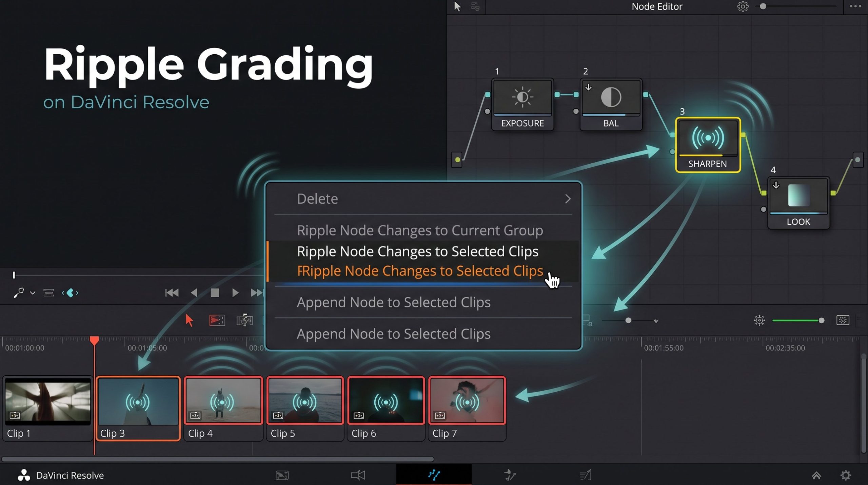Screen dimensions: 868x485
Task: Choose white Ripple Node Changes to Selected Clips
Action: (x=417, y=251)
